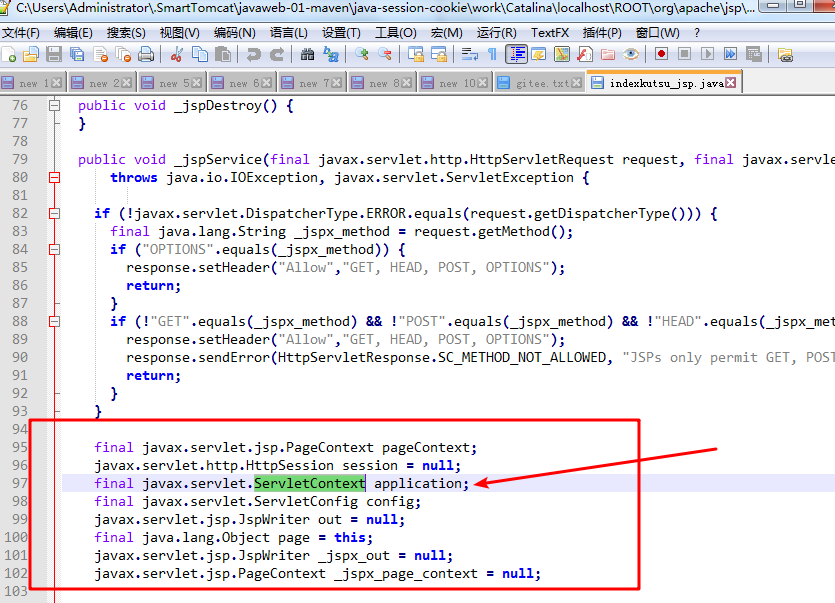Open the Function List icon

585,54
